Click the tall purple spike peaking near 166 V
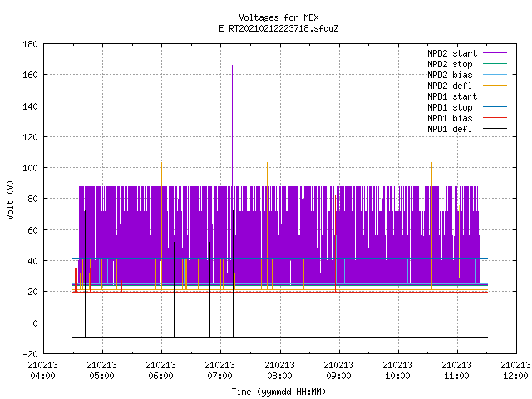The image size is (532, 399). pos(232,126)
